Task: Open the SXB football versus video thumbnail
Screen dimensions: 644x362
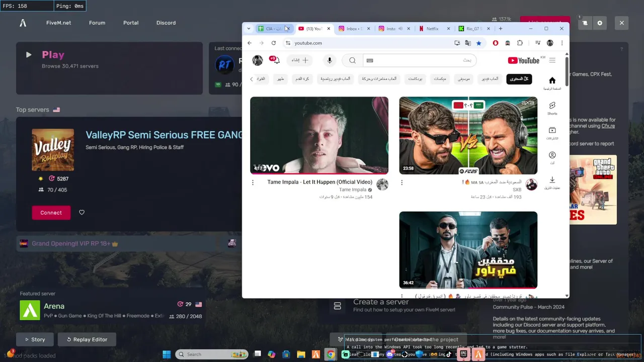Action: click(x=468, y=135)
